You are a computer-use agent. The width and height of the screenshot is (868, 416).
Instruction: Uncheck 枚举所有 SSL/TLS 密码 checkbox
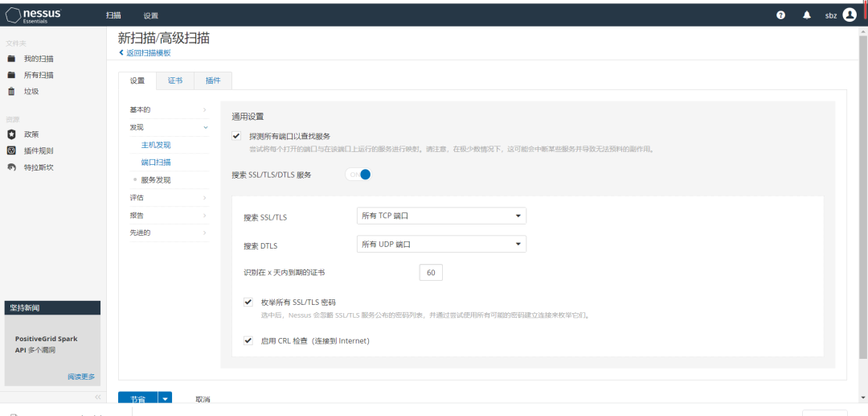click(x=248, y=303)
